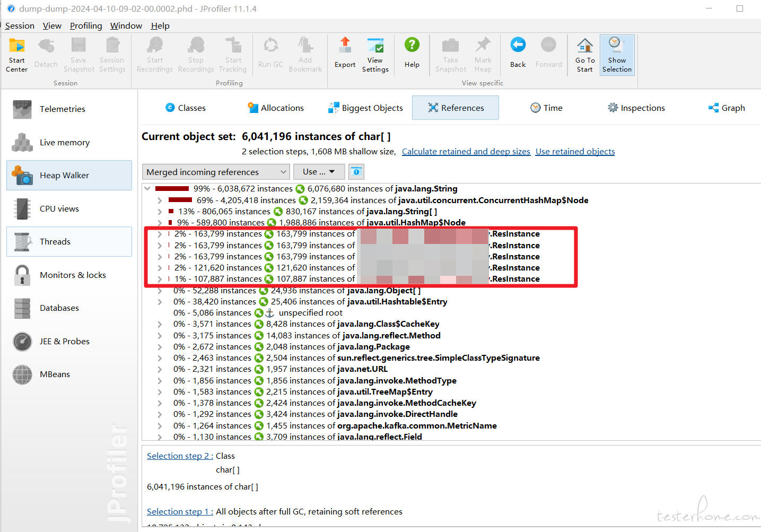Switch to the References tab
Screen dimensions: 761x532
456,108
